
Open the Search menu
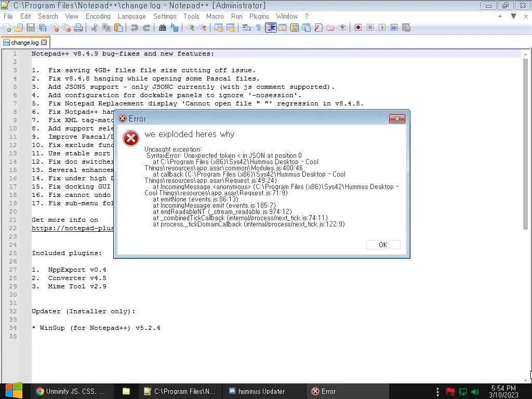pos(48,16)
